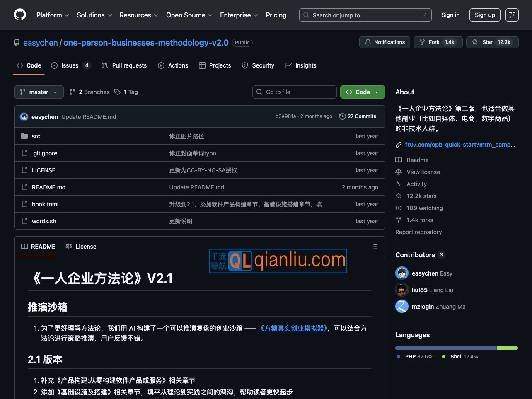Click the GitHub octocat logo
This screenshot has width=532, height=399.
click(x=19, y=15)
